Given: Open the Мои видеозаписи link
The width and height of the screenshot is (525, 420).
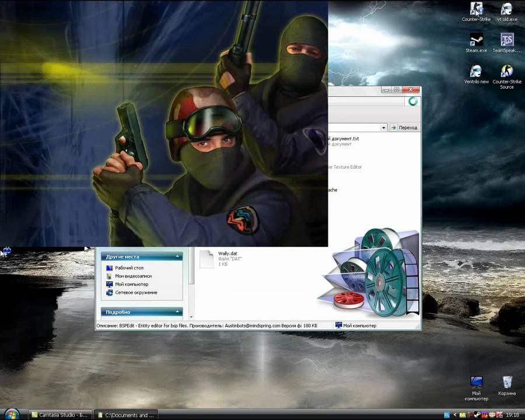Looking at the screenshot, I should pos(133,276).
